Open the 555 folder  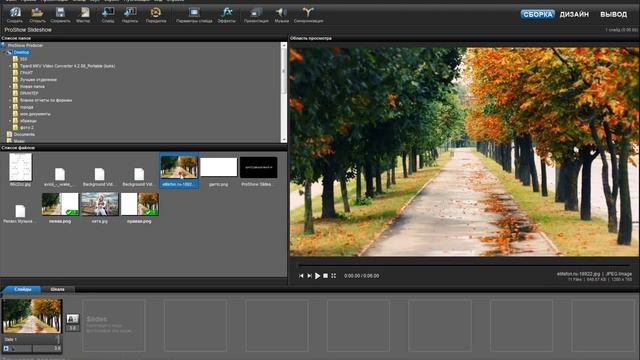pyautogui.click(x=23, y=59)
